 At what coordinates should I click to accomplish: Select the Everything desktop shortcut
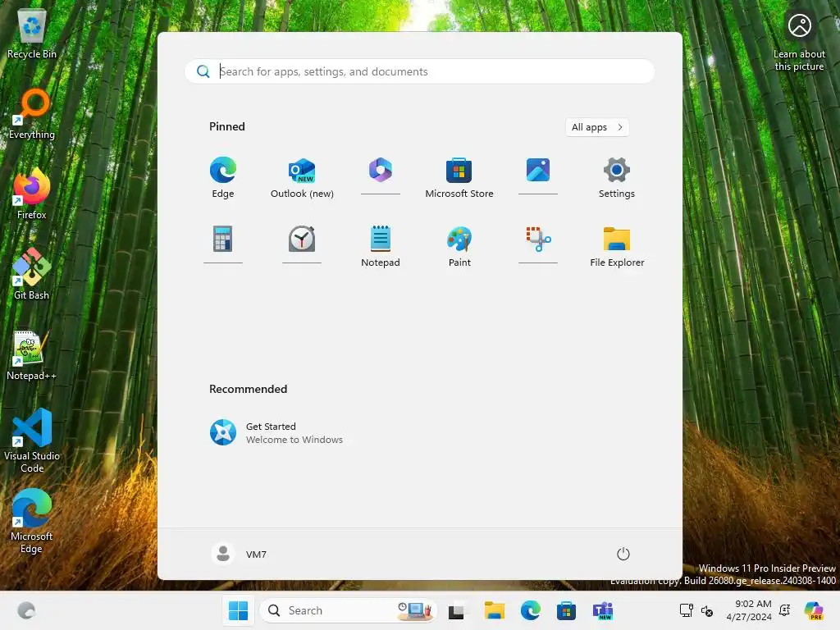click(x=32, y=115)
